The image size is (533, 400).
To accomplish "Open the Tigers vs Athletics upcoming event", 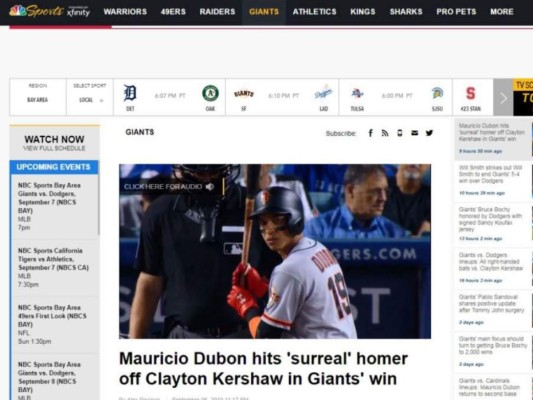I will [53, 267].
